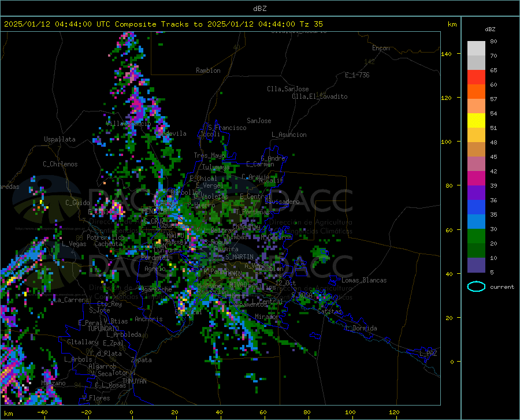The height and width of the screenshot is (420, 520).
Task: Click the 'L_Asuncion' label
Action: tap(289, 135)
